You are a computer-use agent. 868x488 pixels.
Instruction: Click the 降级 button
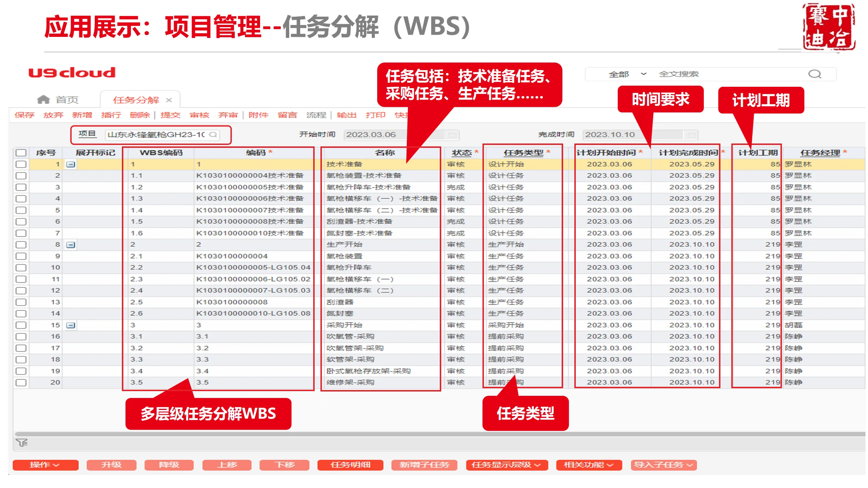(x=169, y=465)
